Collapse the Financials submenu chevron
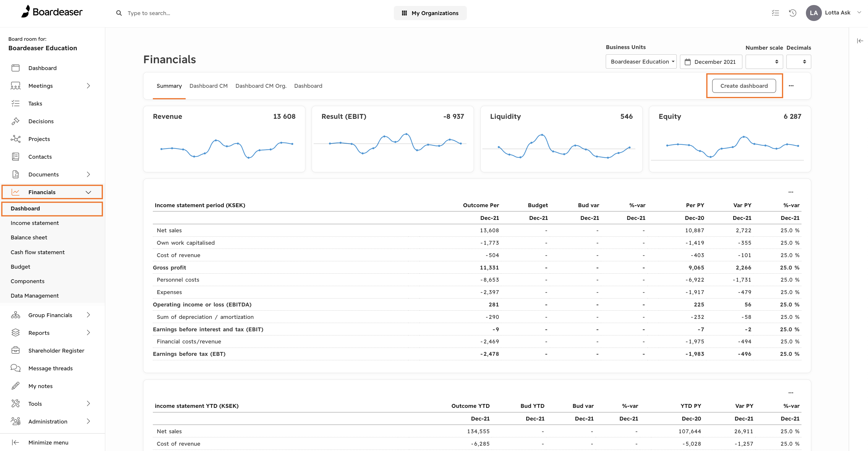Screen dimensions: 868x451 (88, 192)
